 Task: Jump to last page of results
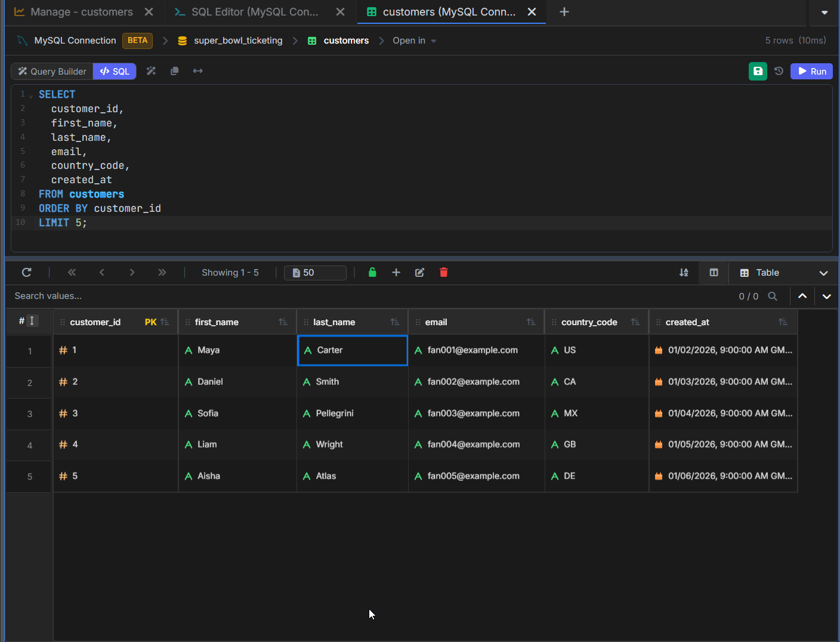point(162,273)
